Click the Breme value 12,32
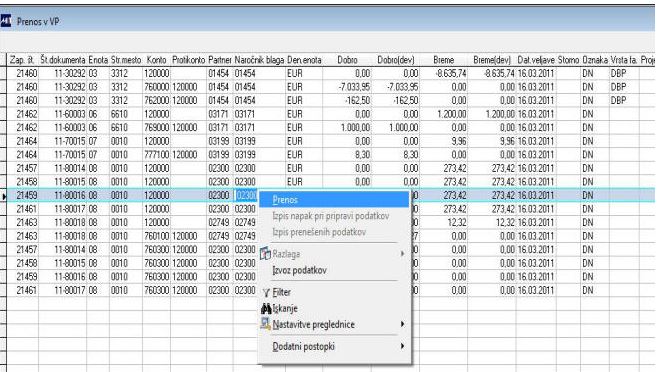657x372 pixels. (x=457, y=222)
